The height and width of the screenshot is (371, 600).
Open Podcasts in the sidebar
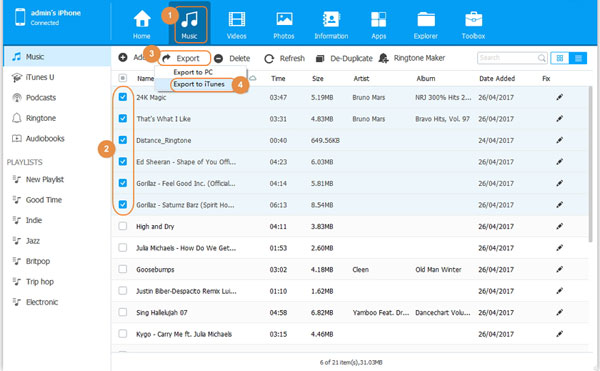[x=57, y=98]
